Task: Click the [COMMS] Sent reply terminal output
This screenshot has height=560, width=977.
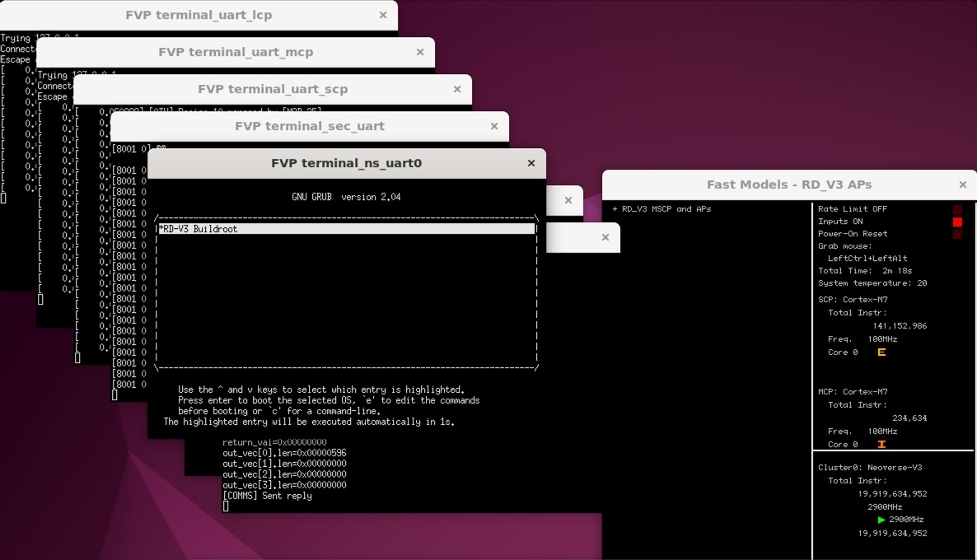Action: click(267, 496)
